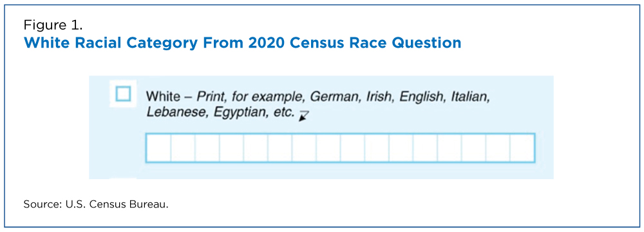Select the eighth character cell of the write-in field

[328, 148]
